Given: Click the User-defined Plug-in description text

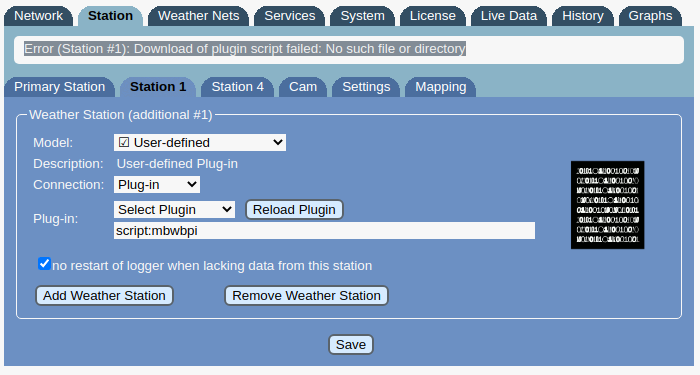Looking at the screenshot, I should [x=177, y=164].
